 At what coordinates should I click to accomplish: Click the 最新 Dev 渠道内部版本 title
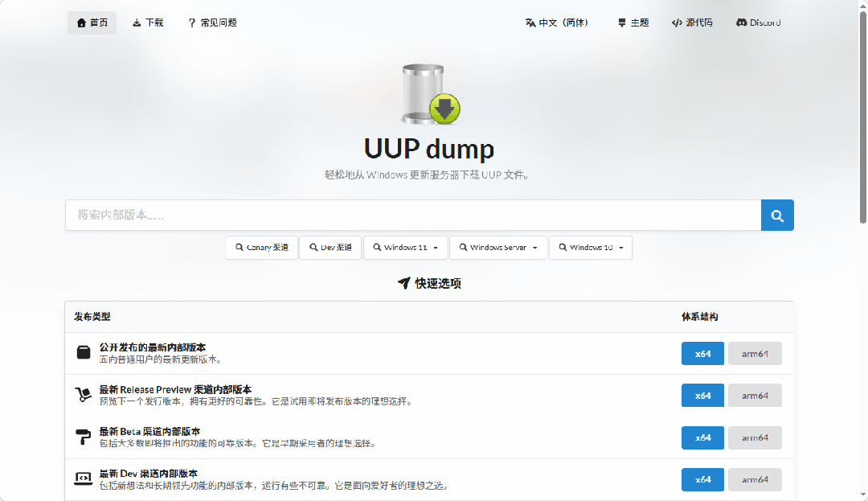tap(149, 474)
